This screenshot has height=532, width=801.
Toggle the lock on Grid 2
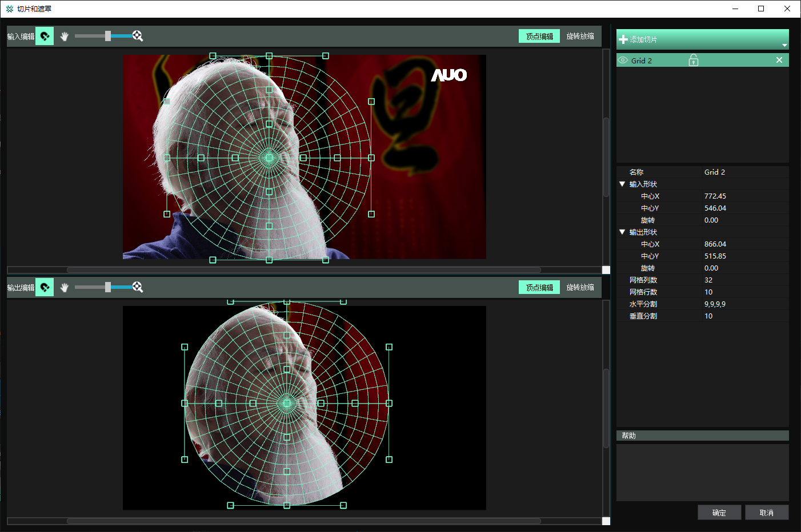[x=693, y=60]
